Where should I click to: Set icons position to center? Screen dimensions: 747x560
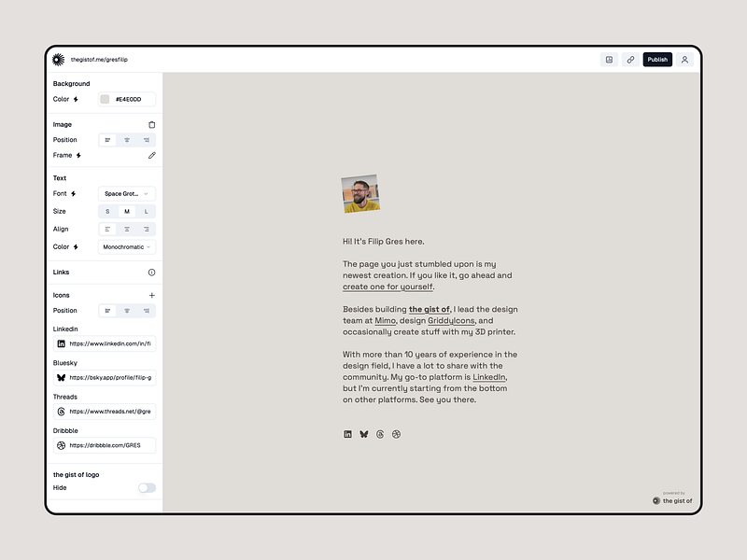click(x=127, y=311)
